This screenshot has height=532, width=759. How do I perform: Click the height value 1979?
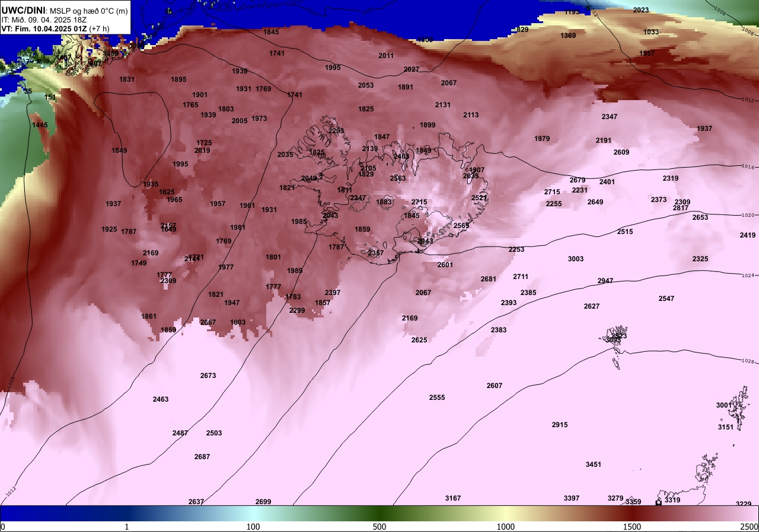coord(542,139)
